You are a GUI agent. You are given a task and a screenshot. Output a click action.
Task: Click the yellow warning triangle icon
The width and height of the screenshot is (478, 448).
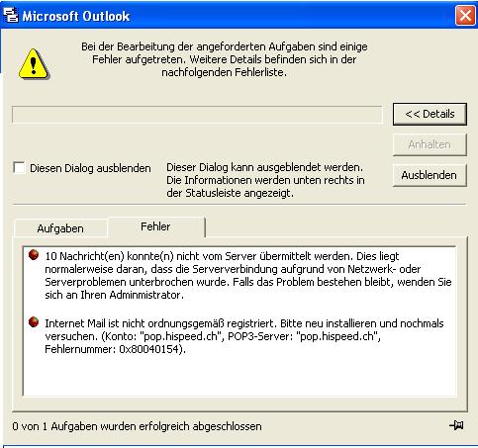coord(34,64)
